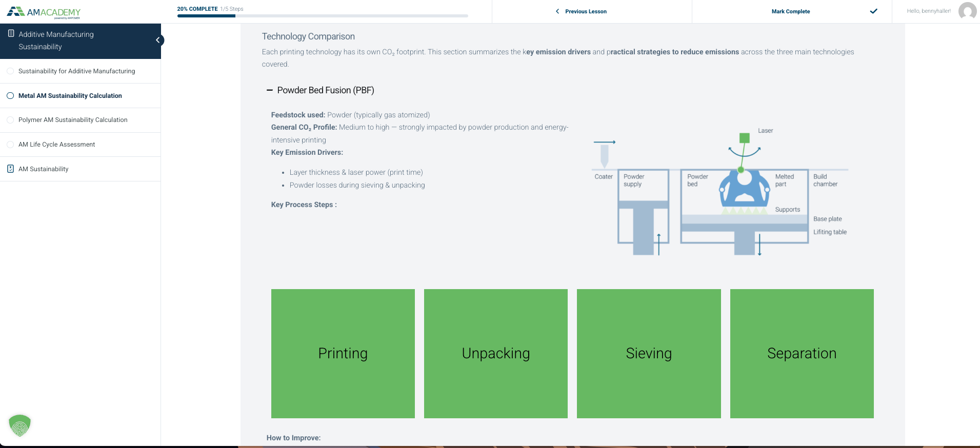The image size is (980, 448).
Task: Click the course progress bar
Action: tap(323, 16)
